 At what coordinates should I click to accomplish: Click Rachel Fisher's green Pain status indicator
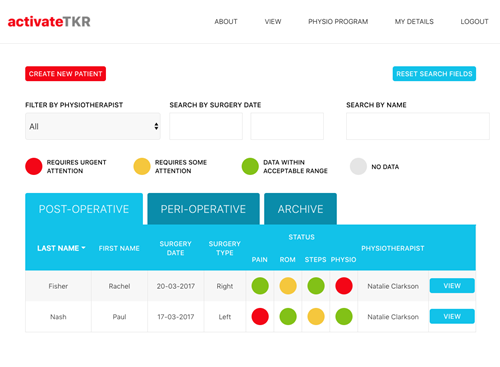point(260,286)
